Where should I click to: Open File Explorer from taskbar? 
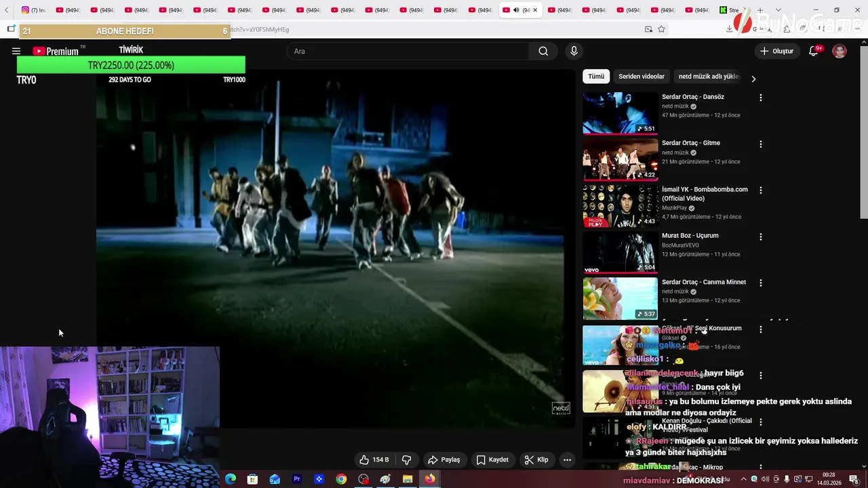click(408, 479)
